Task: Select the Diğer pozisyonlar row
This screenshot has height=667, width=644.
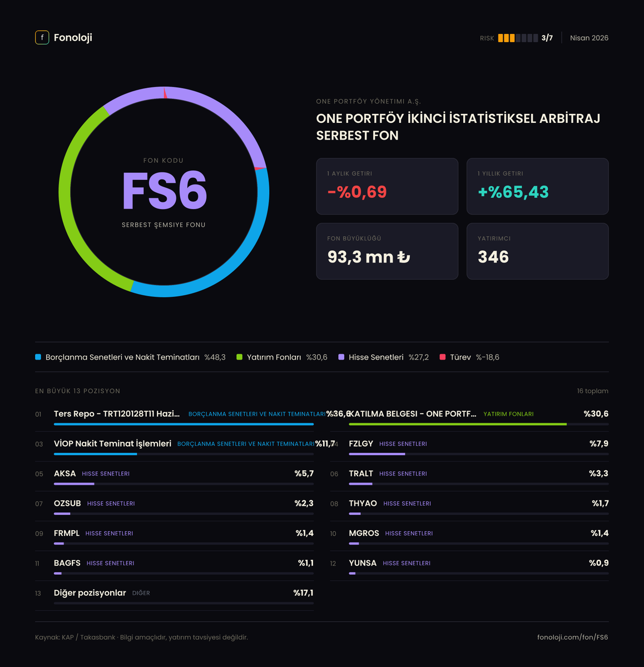Action: click(174, 596)
